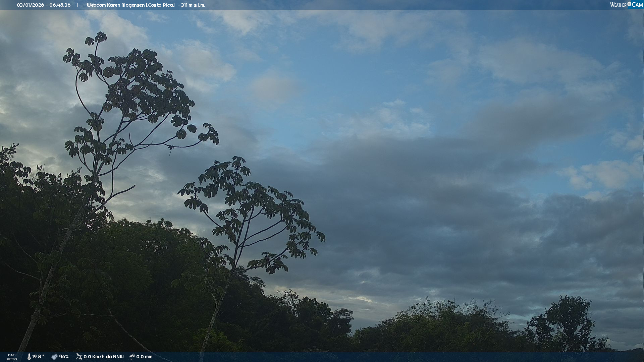The width and height of the screenshot is (644, 362).
Task: Click the 96% humidity value
Action: coord(64,357)
